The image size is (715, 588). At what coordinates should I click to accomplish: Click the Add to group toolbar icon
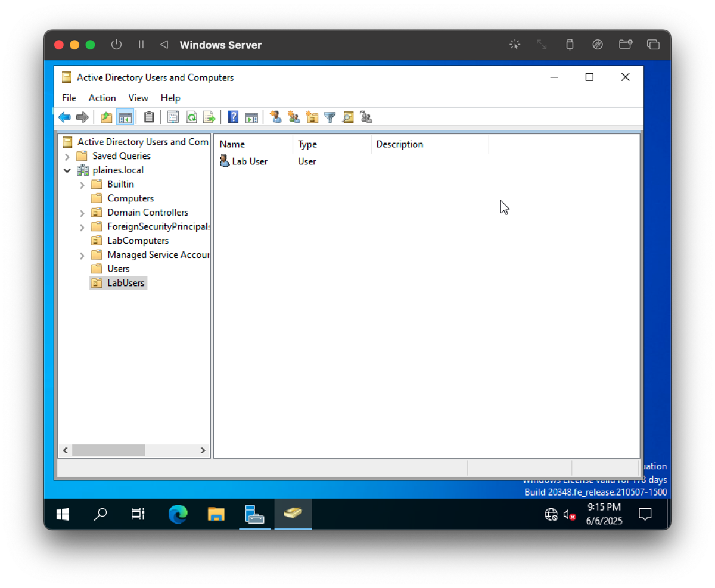366,117
